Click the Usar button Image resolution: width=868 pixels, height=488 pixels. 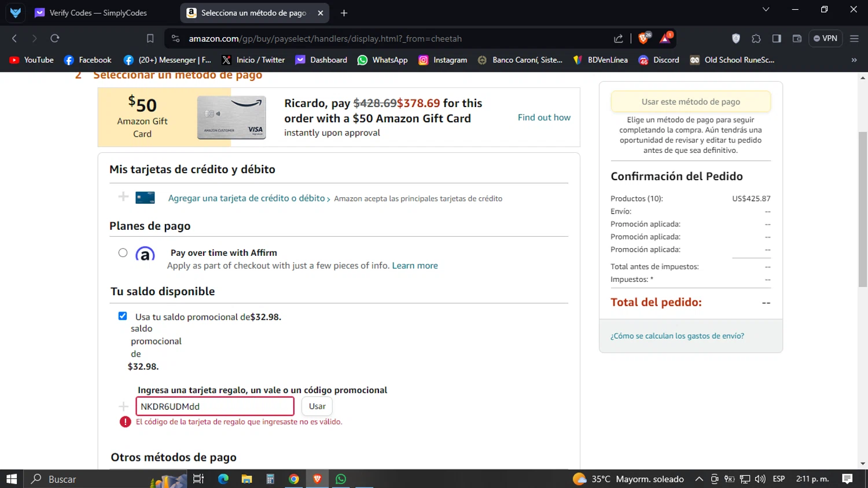tap(317, 406)
